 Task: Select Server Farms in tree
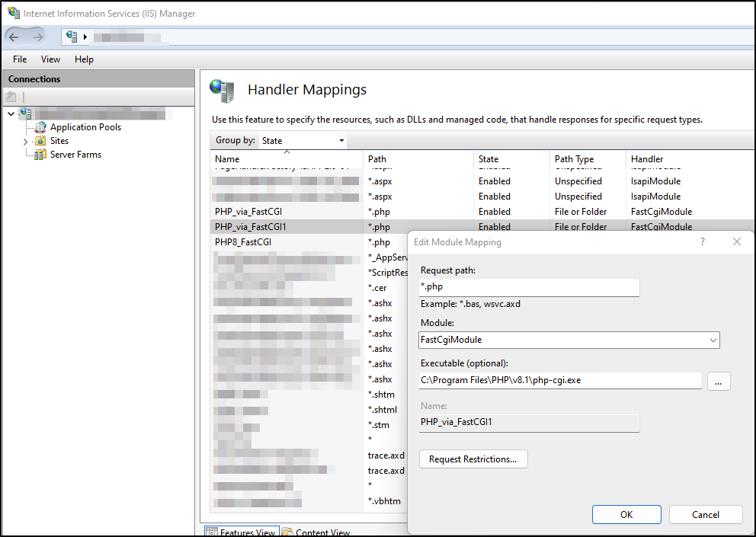point(75,155)
